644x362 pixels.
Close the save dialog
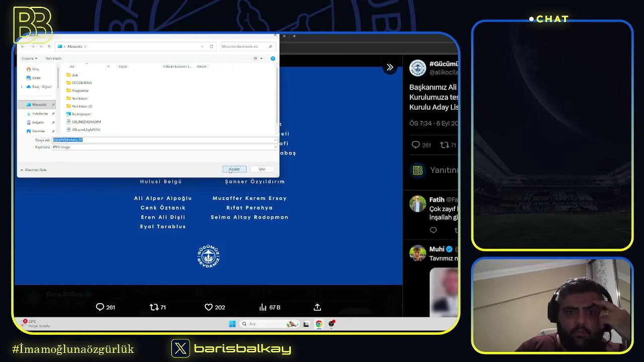tap(275, 35)
